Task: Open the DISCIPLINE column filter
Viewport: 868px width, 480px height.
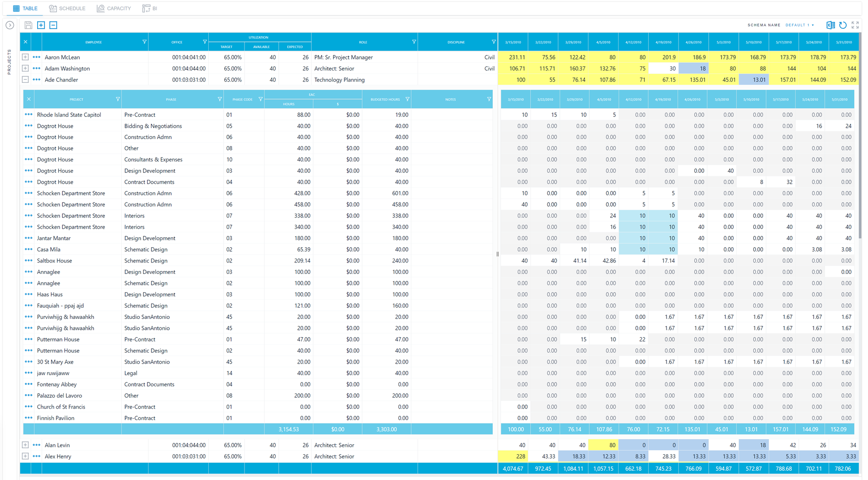Action: click(493, 42)
